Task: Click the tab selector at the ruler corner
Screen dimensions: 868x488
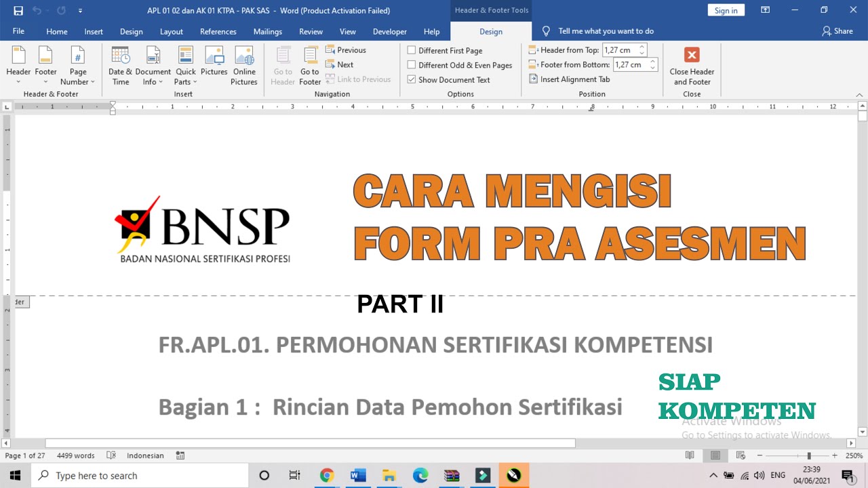Action: pyautogui.click(x=7, y=106)
